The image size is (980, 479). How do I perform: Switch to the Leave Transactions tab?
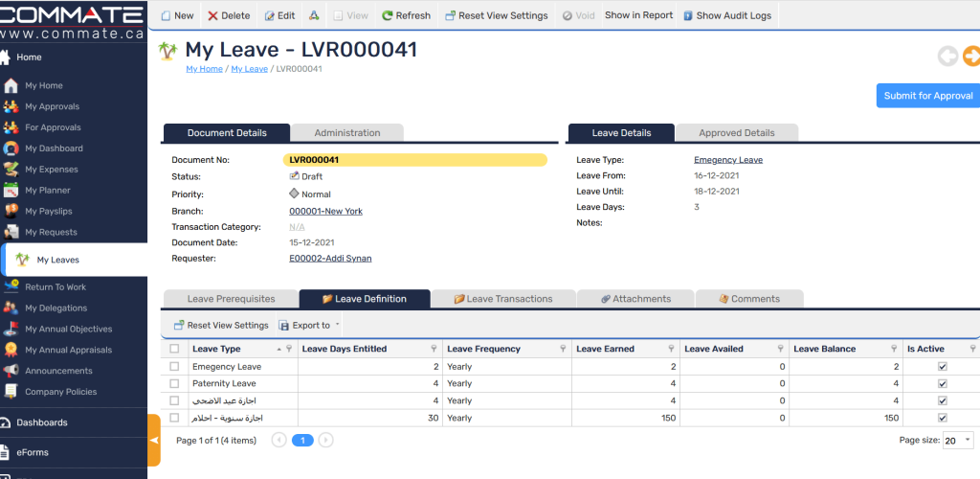502,299
